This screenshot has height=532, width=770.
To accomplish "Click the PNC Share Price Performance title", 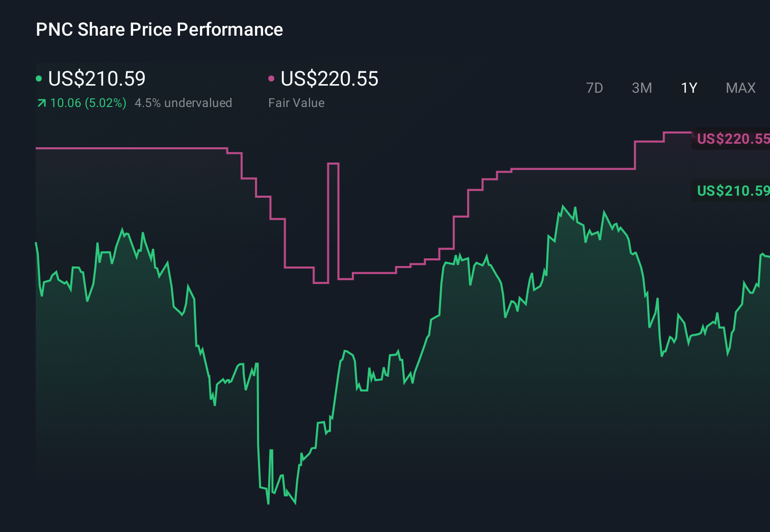I will pos(159,30).
